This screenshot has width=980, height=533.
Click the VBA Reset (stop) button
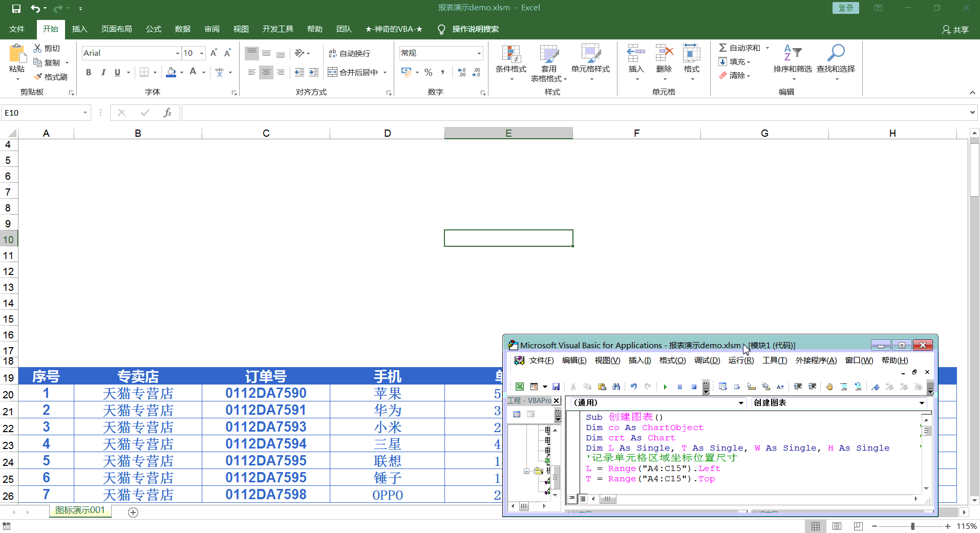(694, 387)
